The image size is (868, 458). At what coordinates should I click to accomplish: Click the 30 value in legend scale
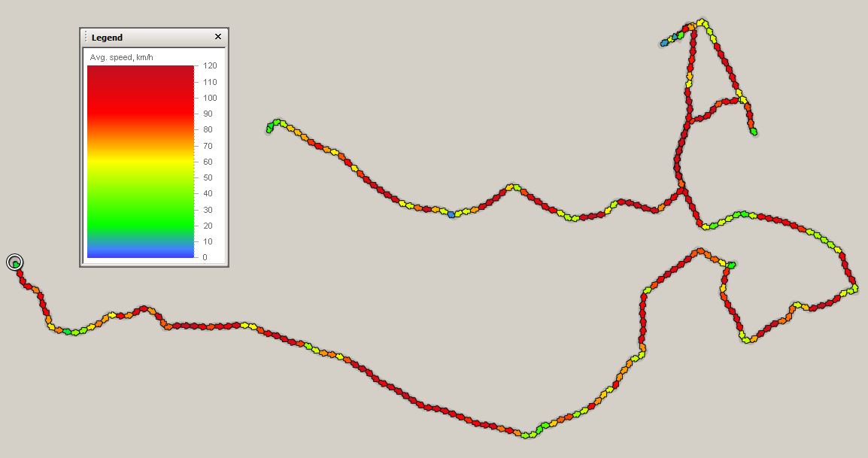[x=208, y=209]
